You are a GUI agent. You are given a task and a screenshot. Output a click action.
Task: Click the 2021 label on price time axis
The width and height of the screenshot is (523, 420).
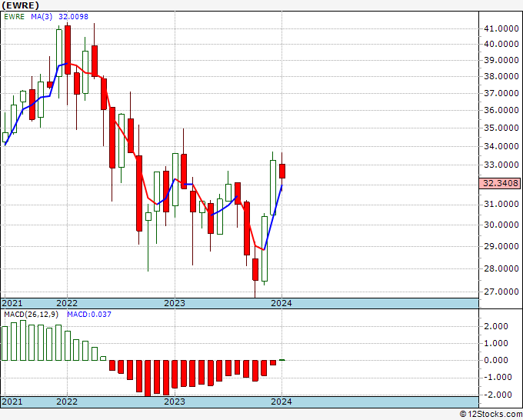coord(12,303)
